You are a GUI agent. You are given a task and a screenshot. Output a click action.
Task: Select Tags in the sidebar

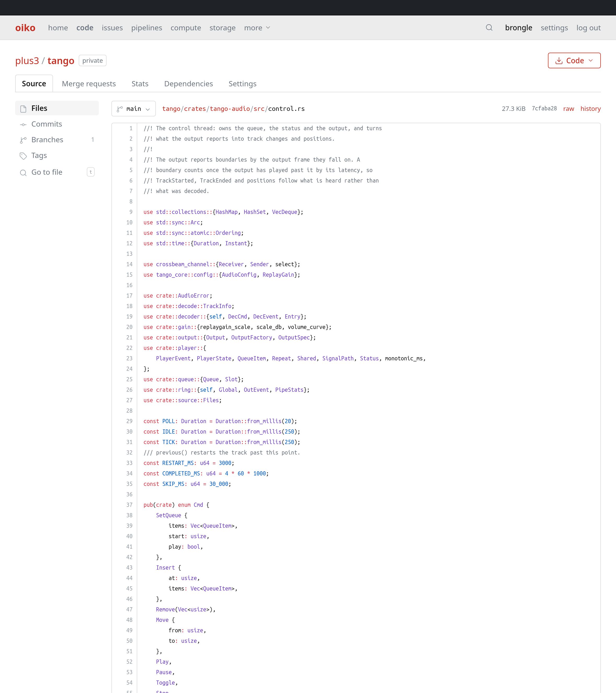[x=57, y=155]
